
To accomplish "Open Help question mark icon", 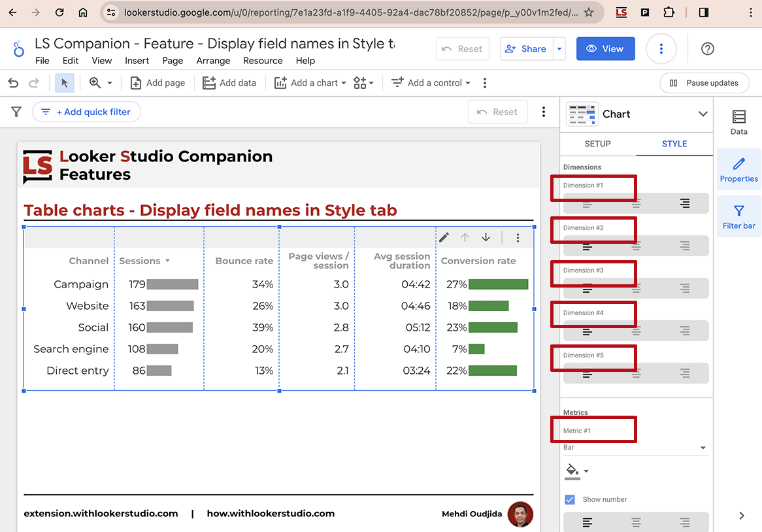I will pyautogui.click(x=708, y=49).
